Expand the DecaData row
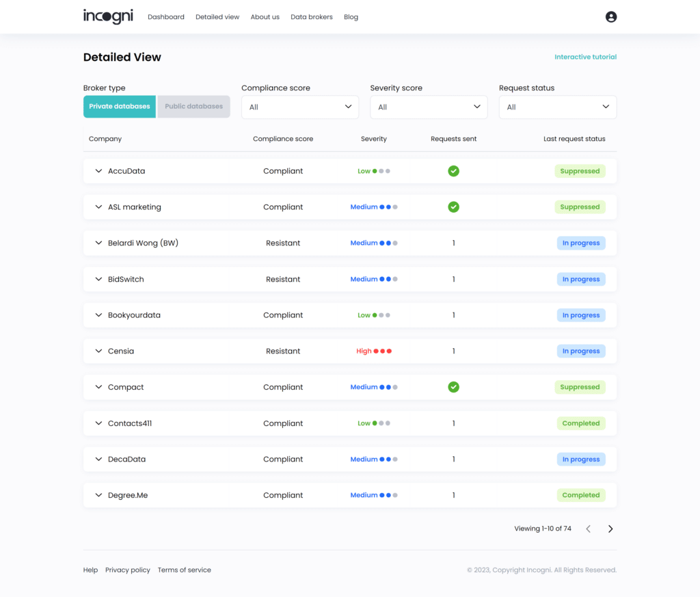700x597 pixels. [98, 459]
